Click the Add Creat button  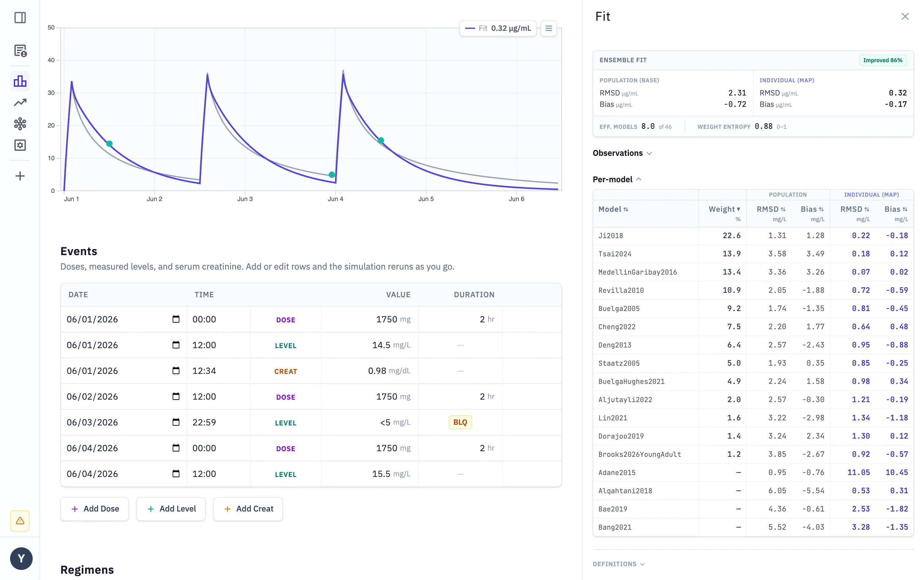[248, 509]
